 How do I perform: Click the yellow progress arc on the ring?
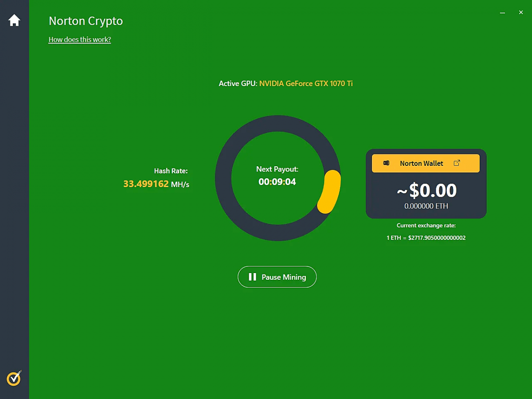(x=330, y=192)
